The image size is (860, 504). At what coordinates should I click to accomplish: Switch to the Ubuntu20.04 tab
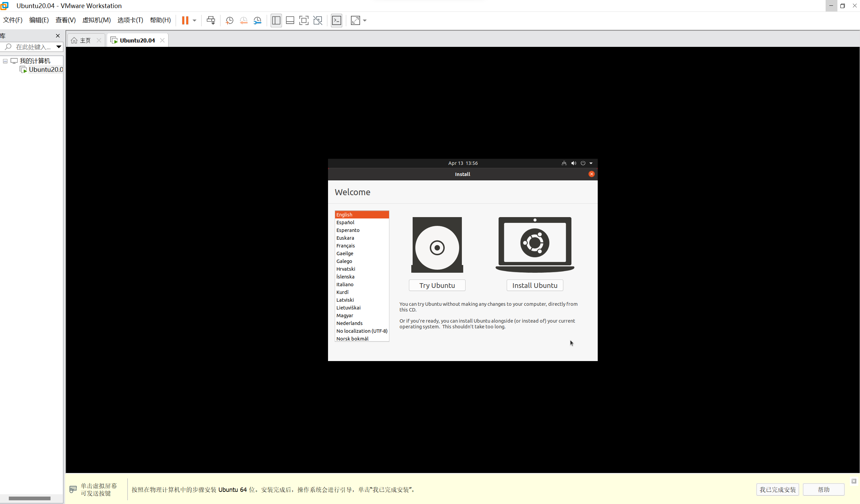pos(137,40)
